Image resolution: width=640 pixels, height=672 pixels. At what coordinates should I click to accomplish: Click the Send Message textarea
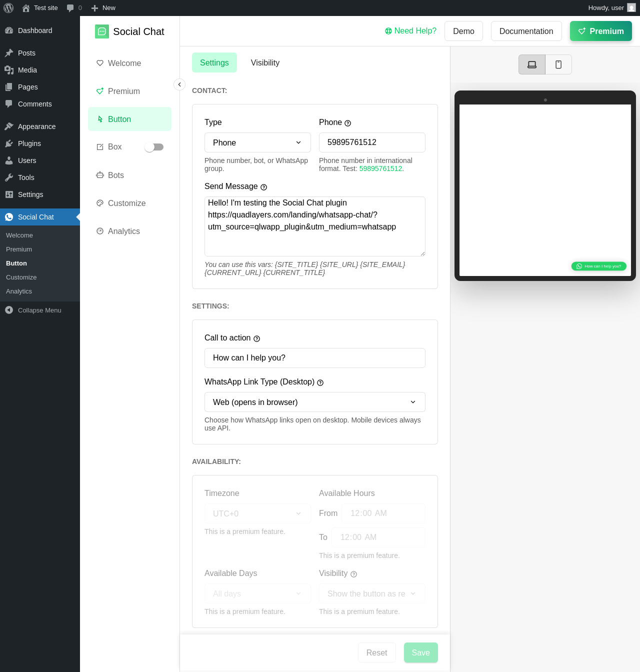click(315, 226)
